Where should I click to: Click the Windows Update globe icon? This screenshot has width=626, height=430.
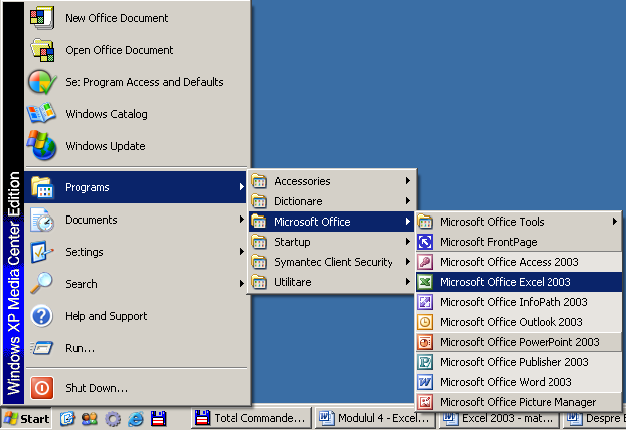pos(41,145)
